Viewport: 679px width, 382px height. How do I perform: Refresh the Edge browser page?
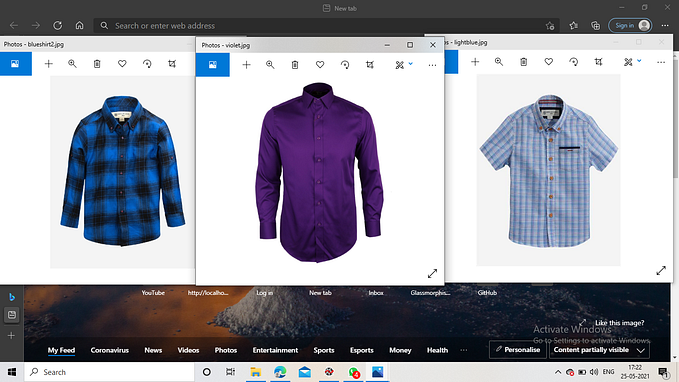click(x=58, y=26)
